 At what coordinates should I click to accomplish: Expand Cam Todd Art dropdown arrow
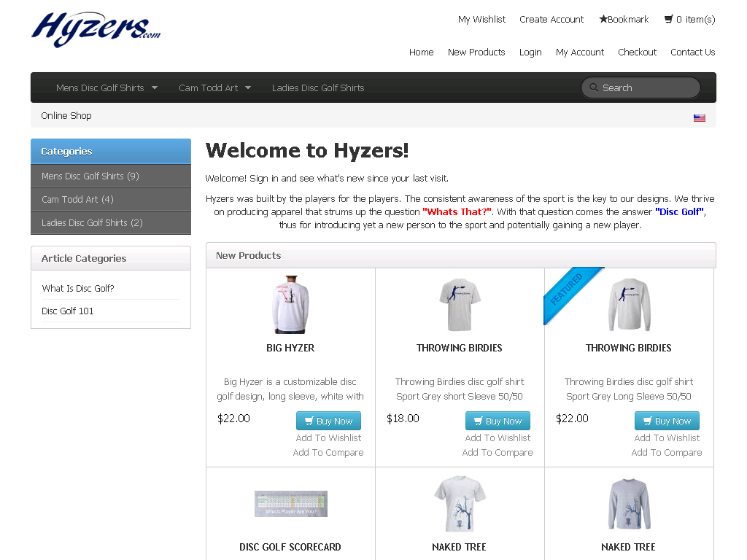point(248,87)
